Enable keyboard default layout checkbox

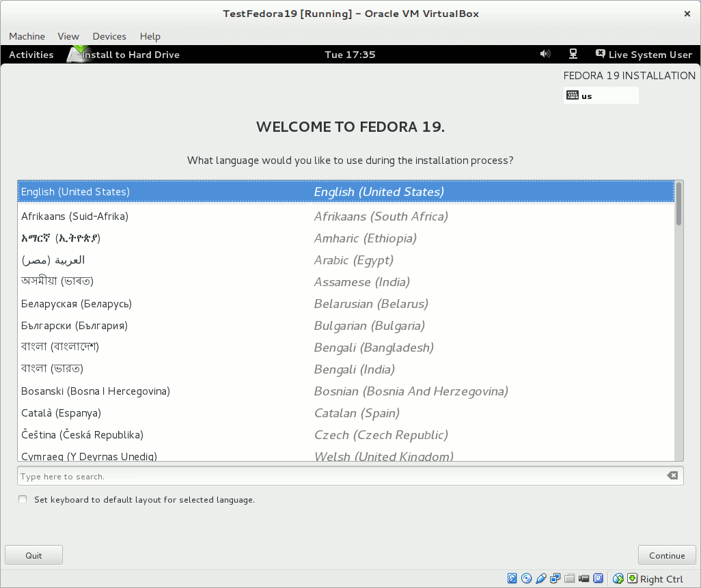coord(23,500)
